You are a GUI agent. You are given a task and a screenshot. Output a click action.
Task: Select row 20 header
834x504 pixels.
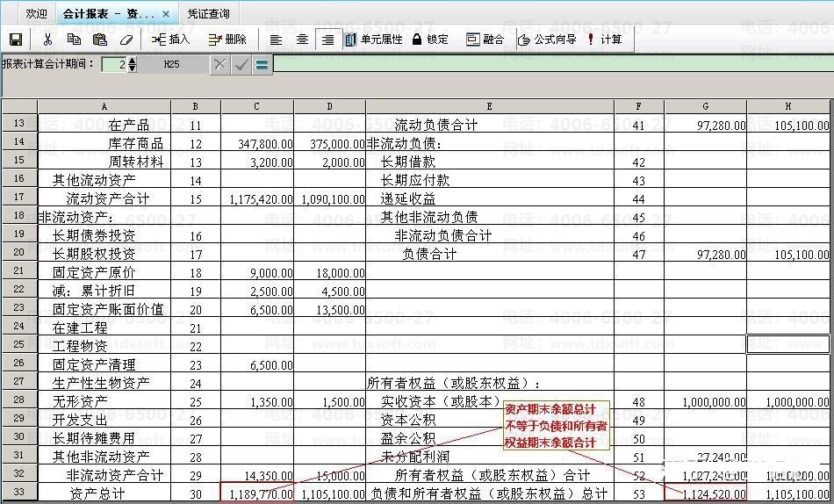[19, 252]
